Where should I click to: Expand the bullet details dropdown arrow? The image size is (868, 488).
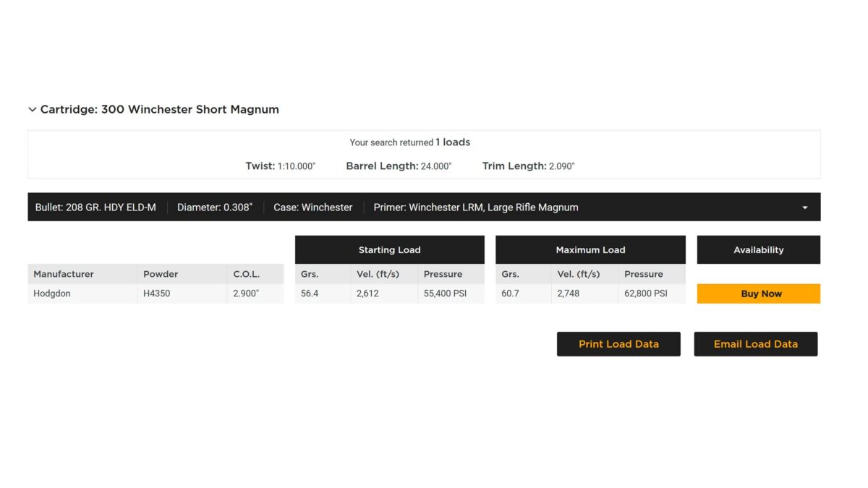[805, 207]
